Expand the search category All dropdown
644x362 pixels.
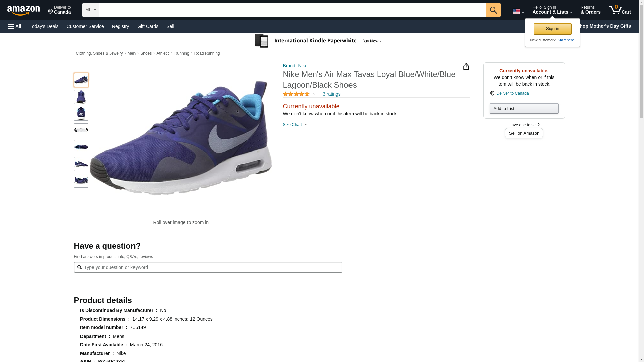(90, 10)
